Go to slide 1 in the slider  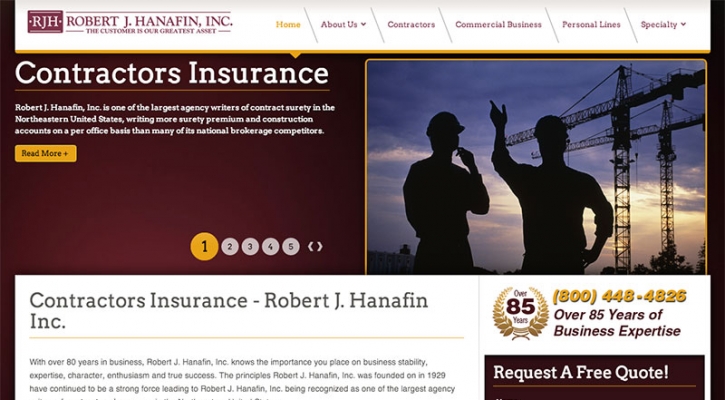coord(204,246)
